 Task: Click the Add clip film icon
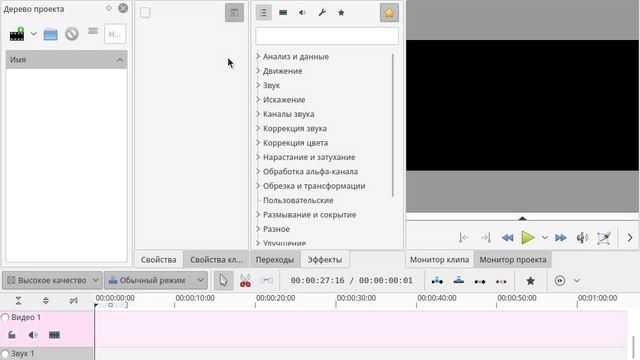click(17, 34)
